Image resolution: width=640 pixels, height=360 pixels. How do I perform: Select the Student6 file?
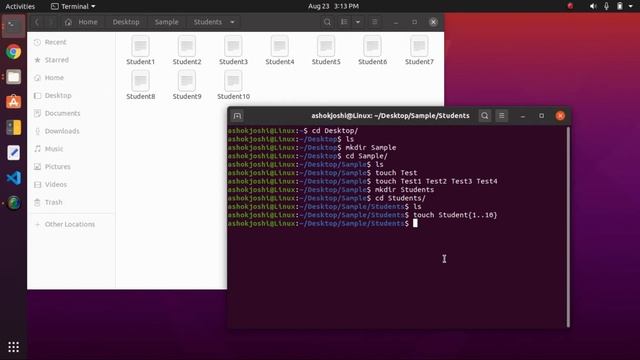pyautogui.click(x=373, y=51)
